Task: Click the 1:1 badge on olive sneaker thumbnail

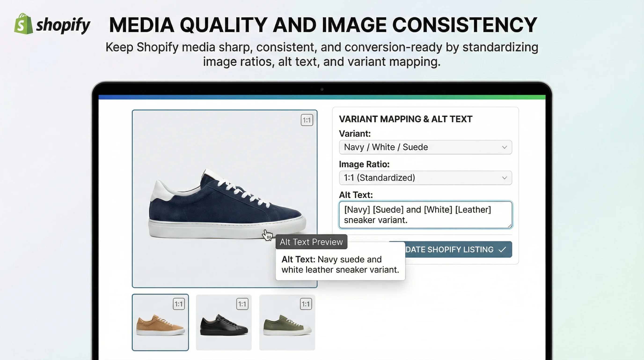Action: click(x=306, y=304)
